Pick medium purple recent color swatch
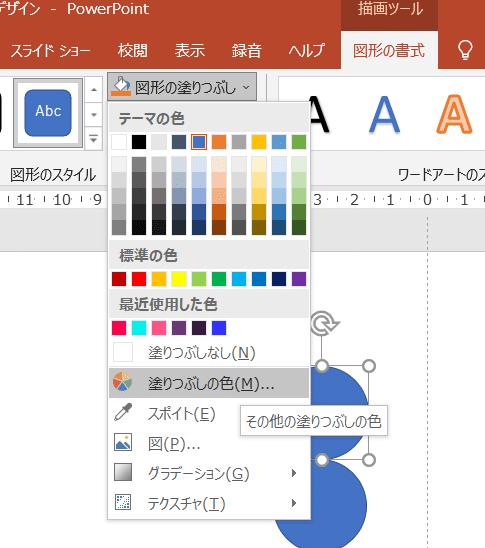 [x=179, y=328]
